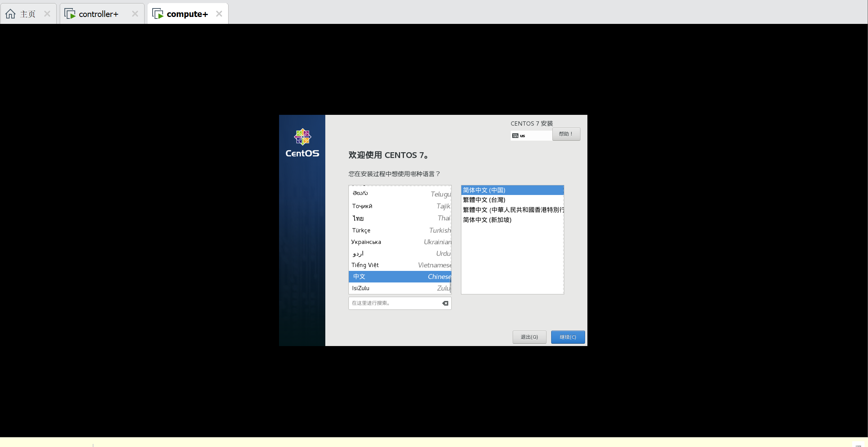The width and height of the screenshot is (868, 447).
Task: Select Tajik (Тоҷикӣ) language
Action: click(x=400, y=206)
